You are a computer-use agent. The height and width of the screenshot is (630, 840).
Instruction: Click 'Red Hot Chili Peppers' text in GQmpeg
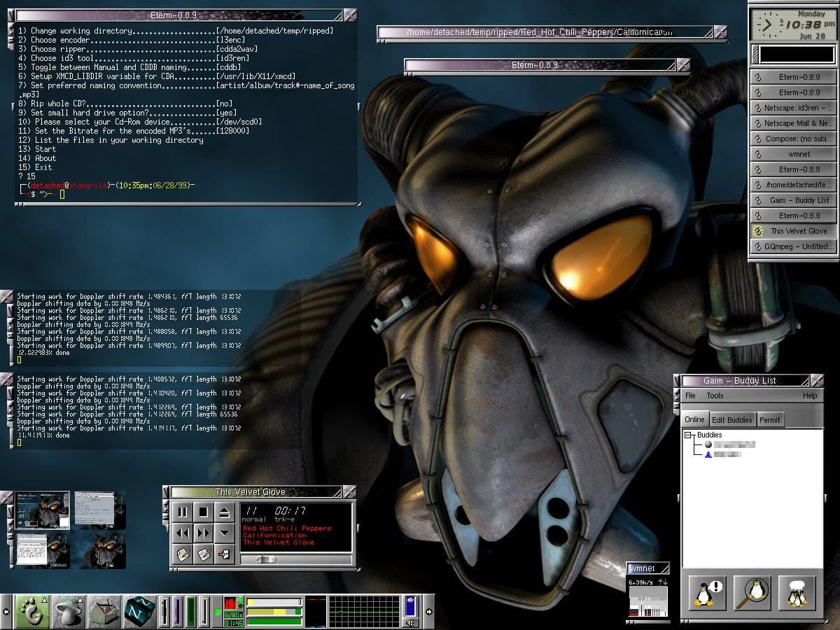[287, 528]
